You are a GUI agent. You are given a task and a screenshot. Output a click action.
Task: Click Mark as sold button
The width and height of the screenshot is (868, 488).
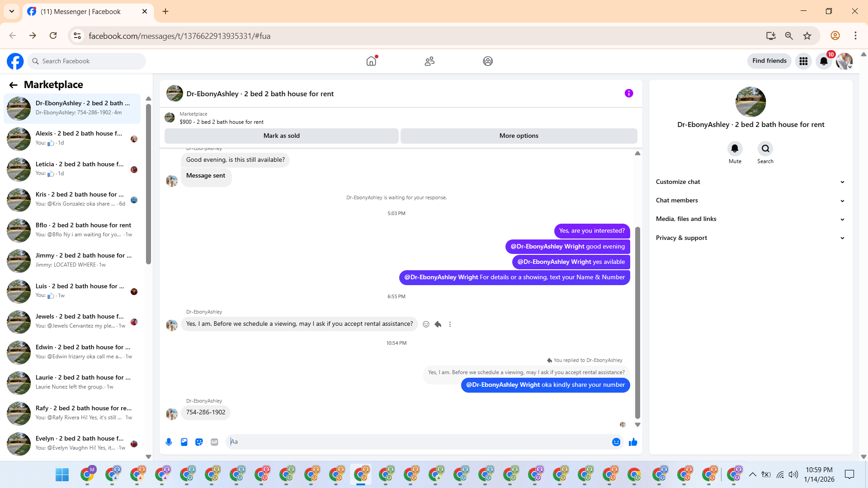(281, 136)
